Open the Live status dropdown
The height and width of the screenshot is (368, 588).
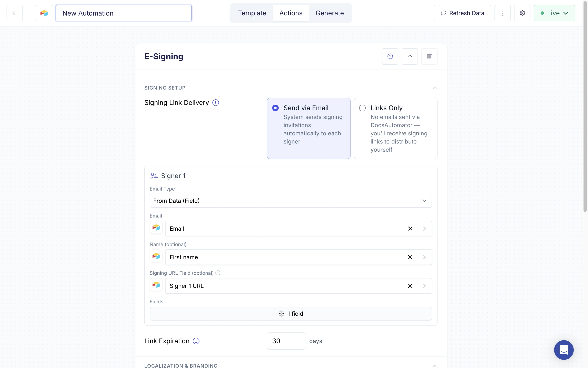point(554,13)
